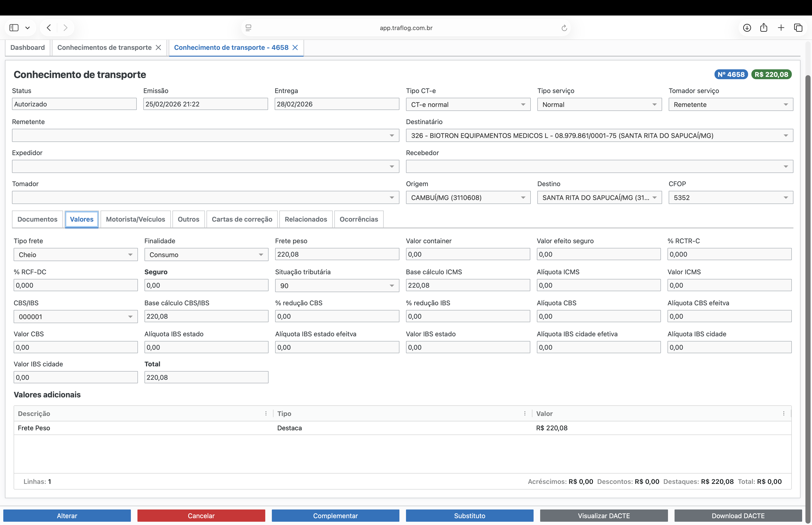
Task: Open the Valor column options menu
Action: 784,414
